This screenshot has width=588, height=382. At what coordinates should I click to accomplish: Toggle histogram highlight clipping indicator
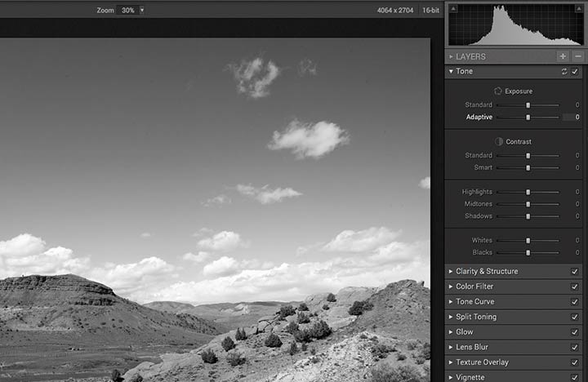pos(579,9)
